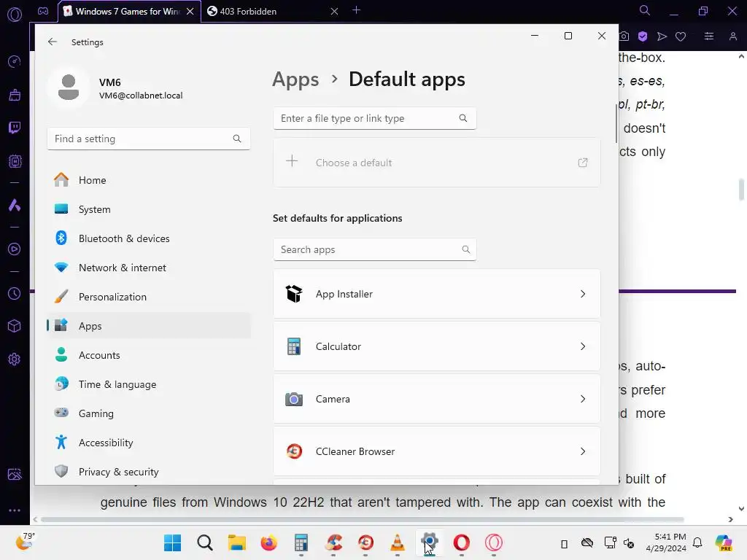
Task: Expand CCleaner Browser defaults chevron
Action: point(583,451)
